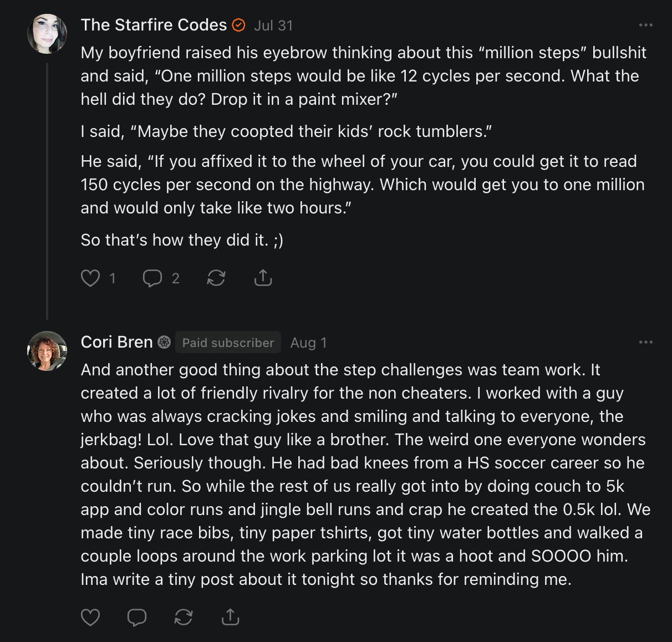672x642 pixels.
Task: Restack The Starfire Codes comment
Action: tap(216, 278)
